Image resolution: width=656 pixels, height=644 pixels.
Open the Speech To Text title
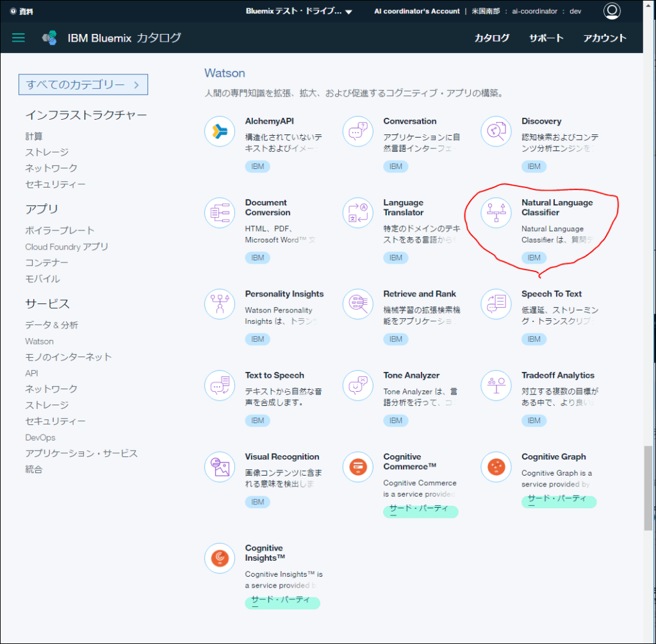(x=552, y=294)
